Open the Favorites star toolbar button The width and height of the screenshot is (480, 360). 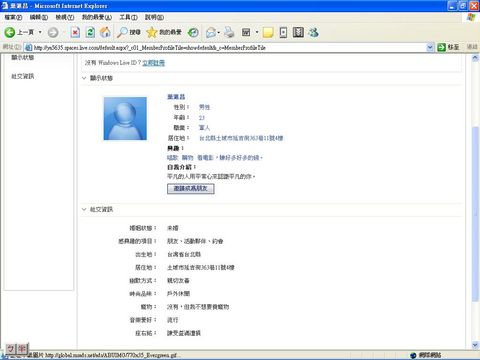click(164, 32)
